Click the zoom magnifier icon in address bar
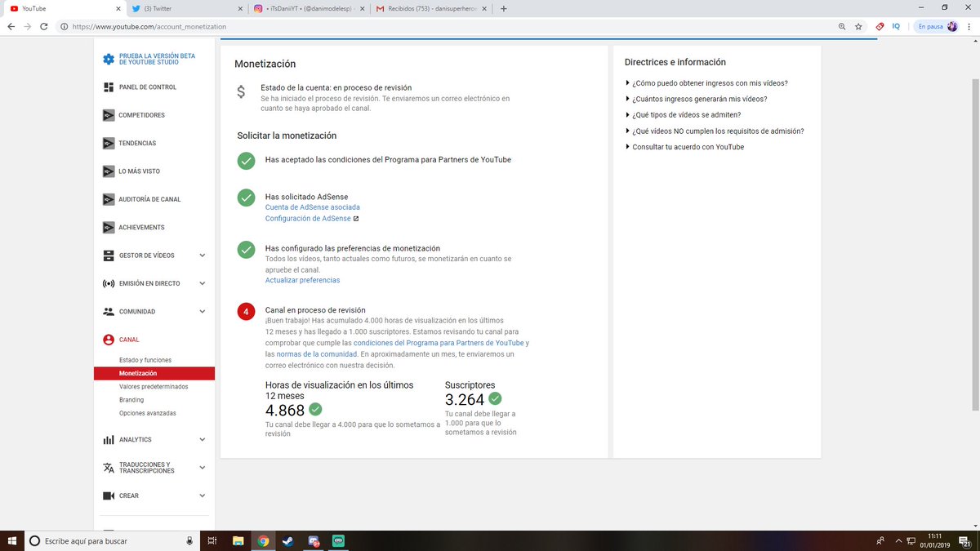 842,26
